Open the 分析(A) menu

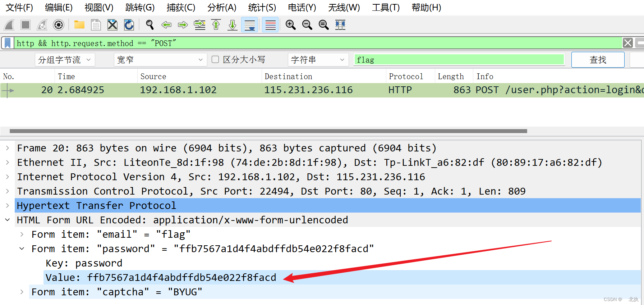point(222,8)
